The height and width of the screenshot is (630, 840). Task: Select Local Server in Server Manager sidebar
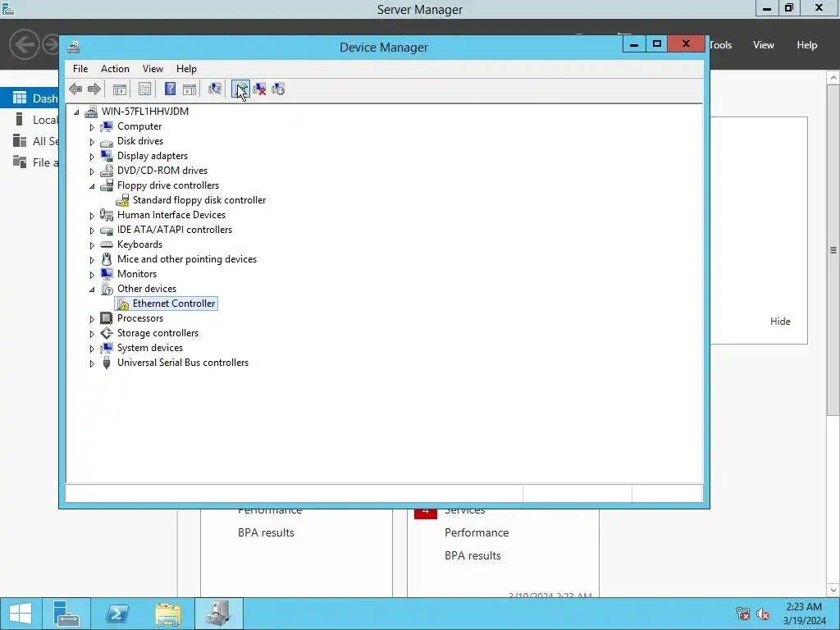pos(30,120)
